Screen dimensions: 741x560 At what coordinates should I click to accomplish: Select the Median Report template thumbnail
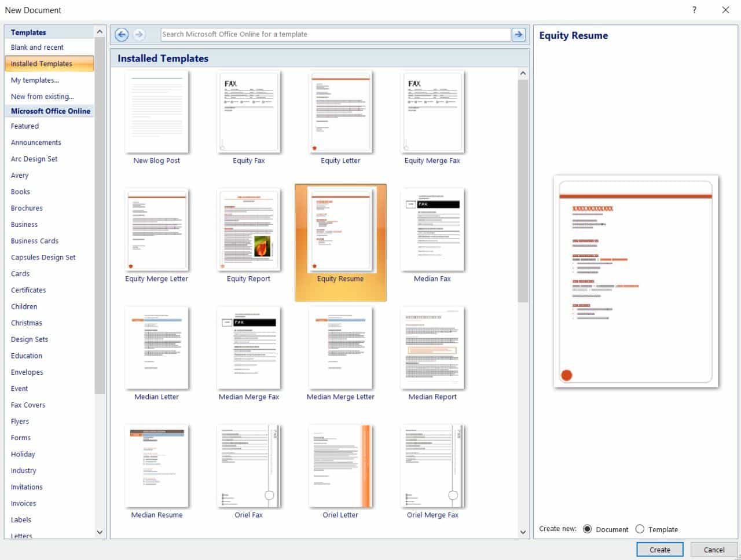[432, 348]
